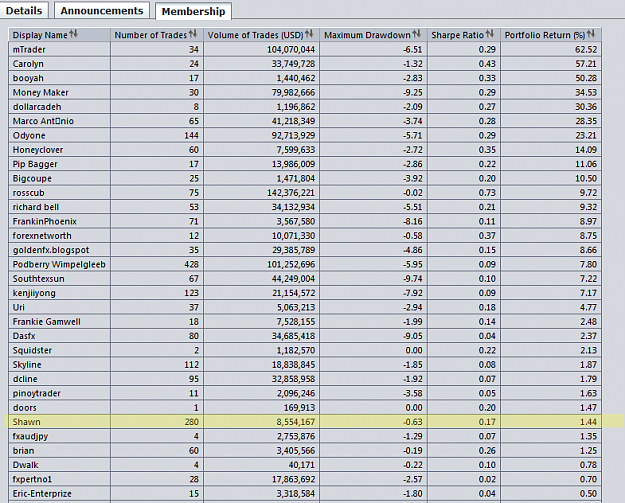Select the mTrader row name

29,49
